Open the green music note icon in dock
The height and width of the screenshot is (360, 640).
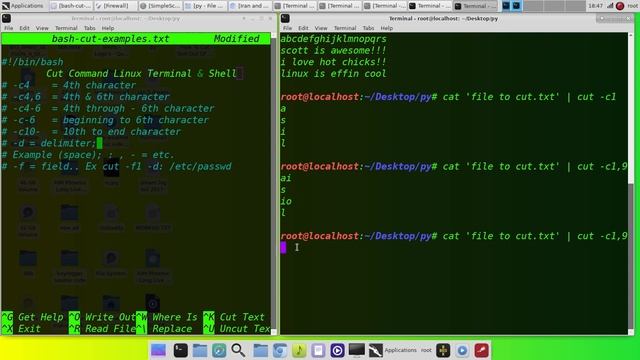[299, 350]
